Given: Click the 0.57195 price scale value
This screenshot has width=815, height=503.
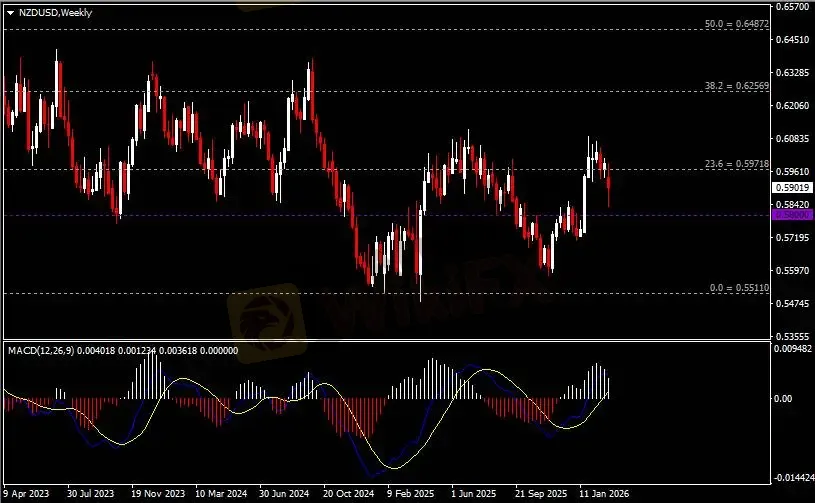Looking at the screenshot, I should coord(793,237).
